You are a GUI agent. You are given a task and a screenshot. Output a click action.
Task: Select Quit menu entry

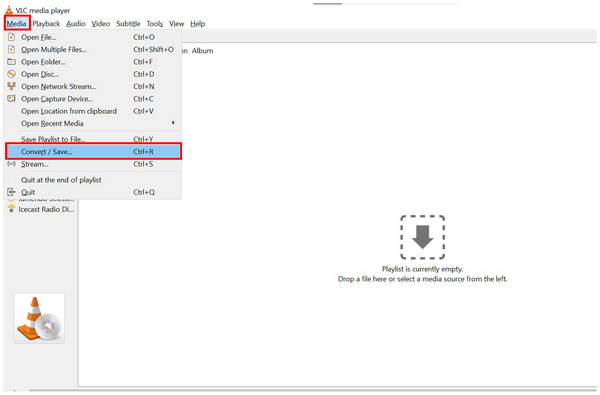point(93,192)
